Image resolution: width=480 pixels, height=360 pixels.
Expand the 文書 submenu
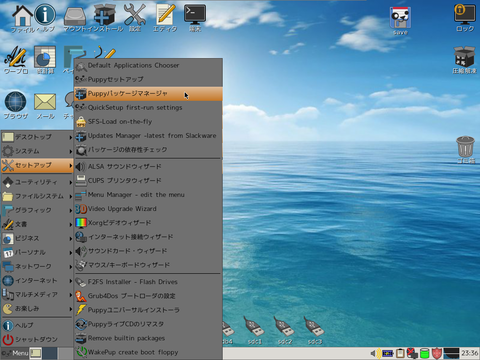[x=37, y=224]
